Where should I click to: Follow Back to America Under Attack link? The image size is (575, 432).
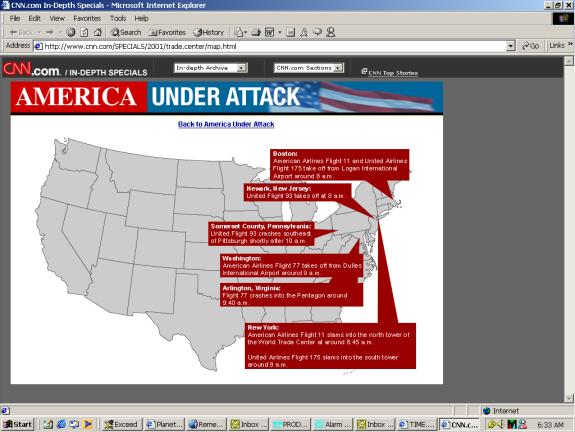226,124
